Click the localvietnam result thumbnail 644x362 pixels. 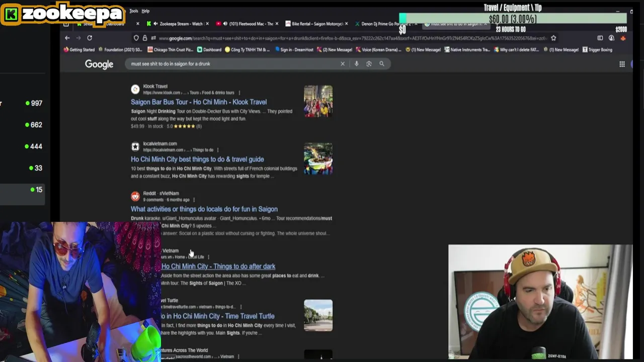(318, 159)
